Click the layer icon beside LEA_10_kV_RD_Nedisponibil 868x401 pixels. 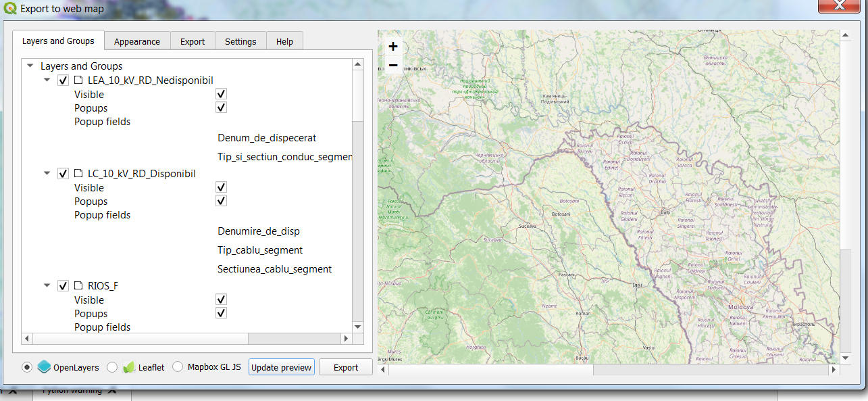pyautogui.click(x=78, y=80)
